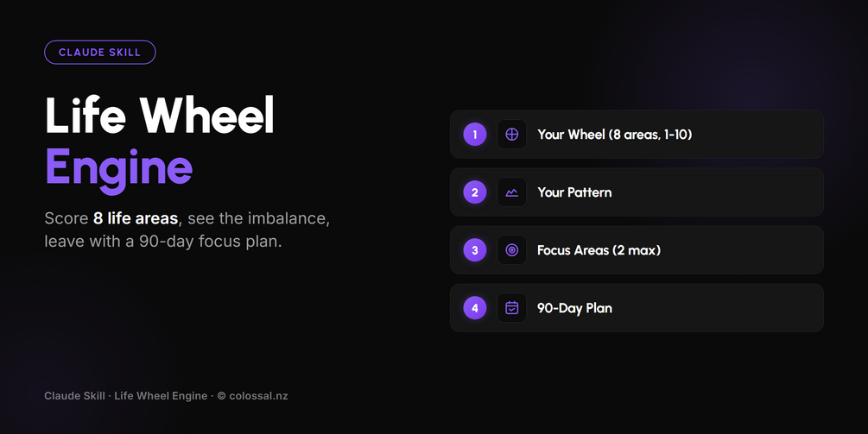Click the purple number 2 badge

474,192
